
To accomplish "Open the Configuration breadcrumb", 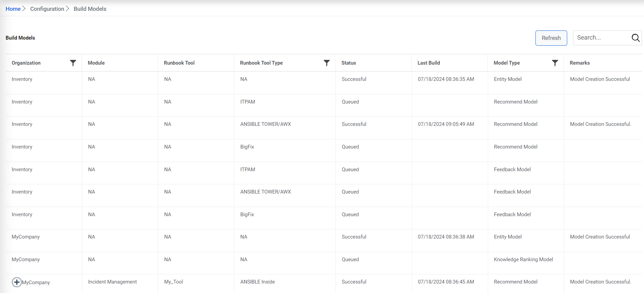I will [47, 9].
